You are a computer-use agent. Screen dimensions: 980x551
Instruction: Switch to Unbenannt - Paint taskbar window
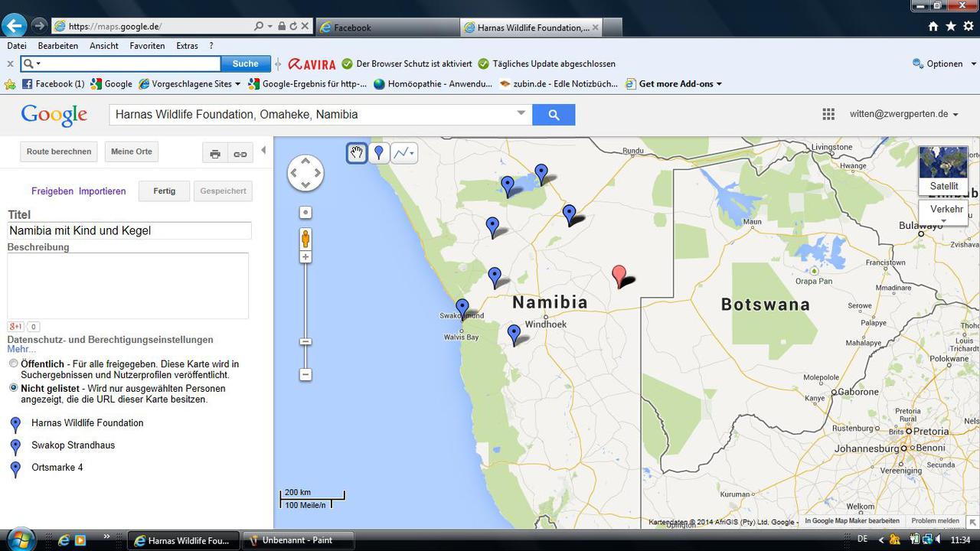tap(299, 540)
